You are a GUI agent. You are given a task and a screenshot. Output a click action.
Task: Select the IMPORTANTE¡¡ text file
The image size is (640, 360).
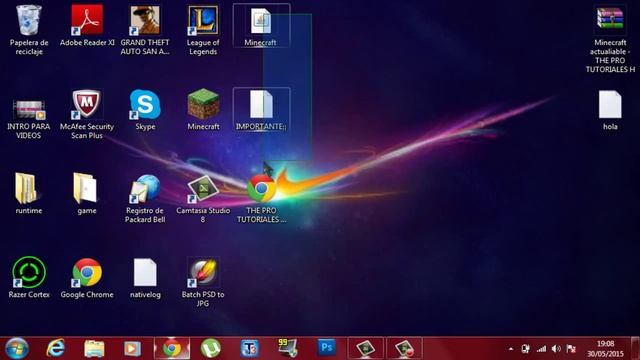click(x=261, y=104)
